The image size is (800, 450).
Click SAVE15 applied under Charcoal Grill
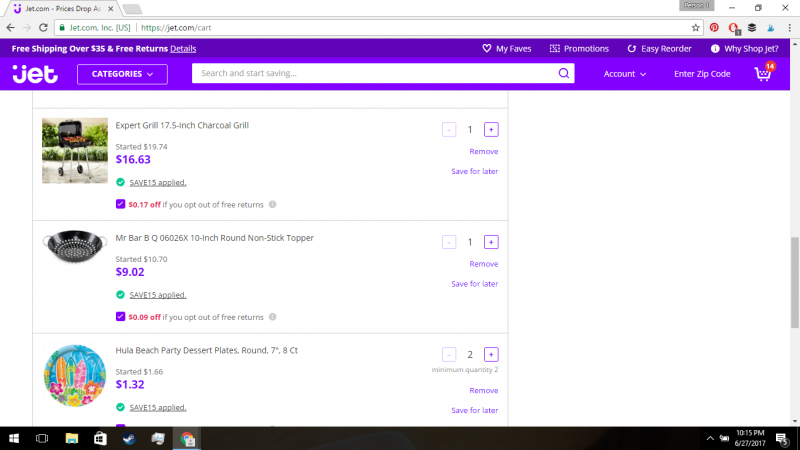coord(158,182)
